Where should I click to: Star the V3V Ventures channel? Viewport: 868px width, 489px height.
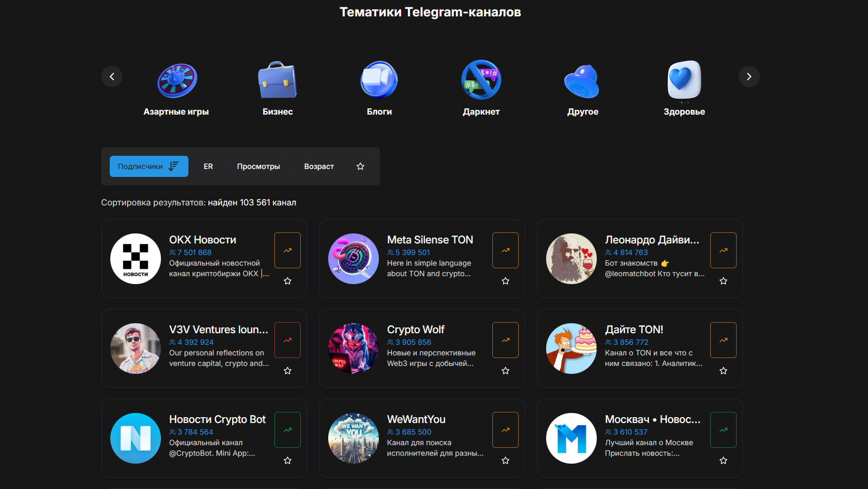tap(288, 371)
